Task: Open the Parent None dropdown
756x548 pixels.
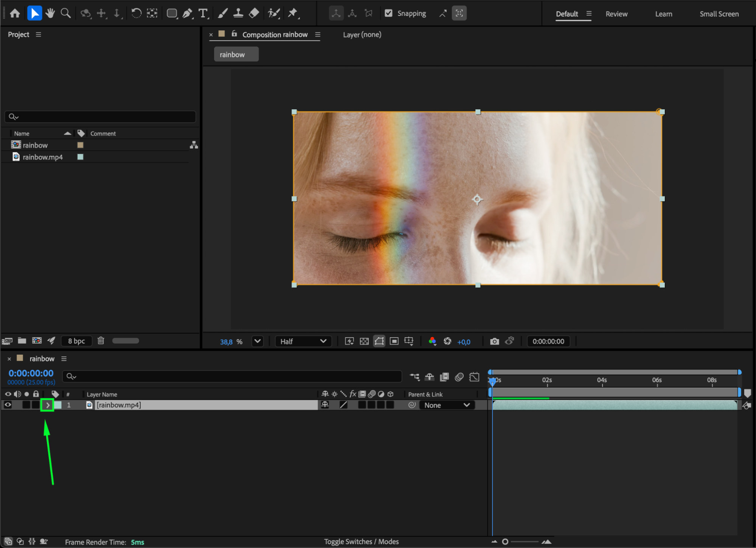Action: click(447, 405)
